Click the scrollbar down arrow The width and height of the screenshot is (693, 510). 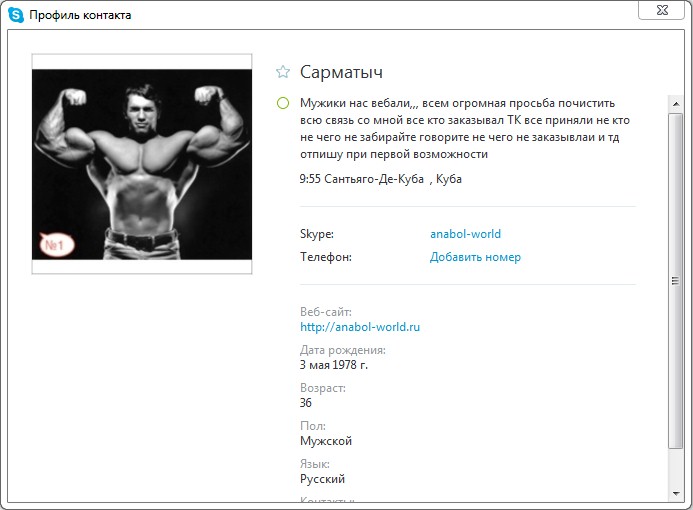pos(676,494)
